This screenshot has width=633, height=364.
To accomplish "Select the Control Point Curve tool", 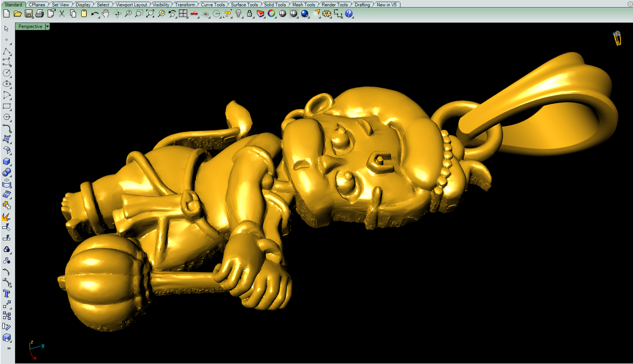I will pyautogui.click(x=7, y=62).
